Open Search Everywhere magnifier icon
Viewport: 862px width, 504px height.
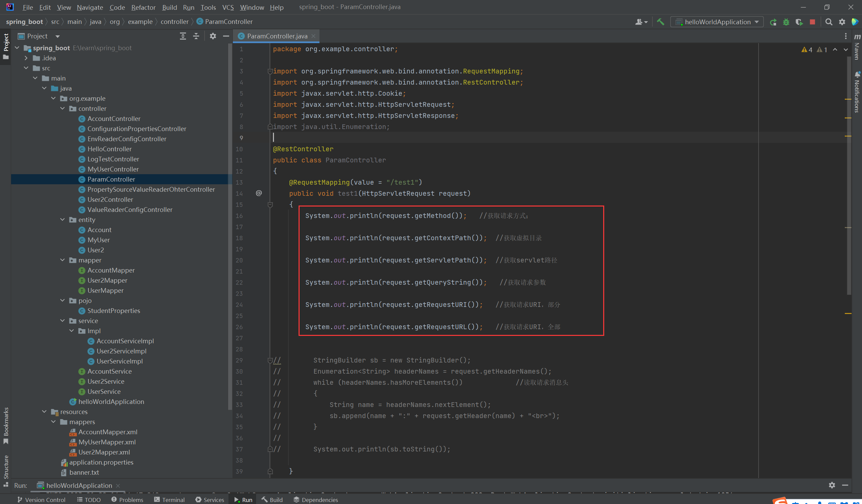pyautogui.click(x=829, y=22)
